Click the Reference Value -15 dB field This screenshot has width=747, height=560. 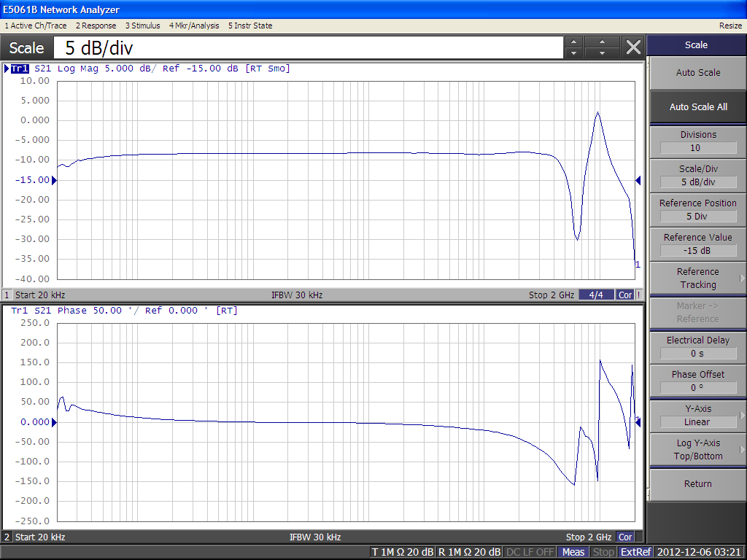(698, 251)
